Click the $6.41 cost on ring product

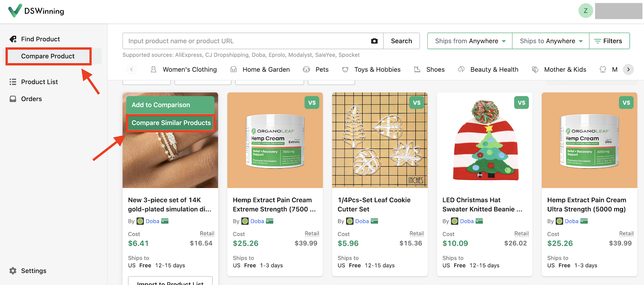click(138, 243)
